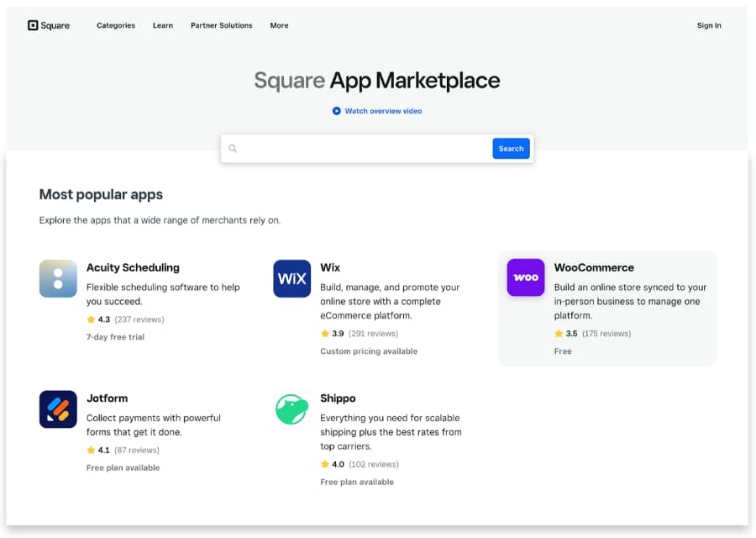Click the star icon on Shippo's rating

325,464
